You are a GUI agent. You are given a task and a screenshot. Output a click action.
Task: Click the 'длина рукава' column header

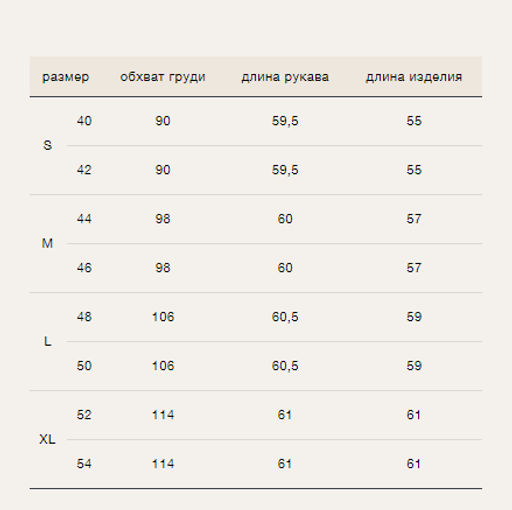[x=285, y=77]
